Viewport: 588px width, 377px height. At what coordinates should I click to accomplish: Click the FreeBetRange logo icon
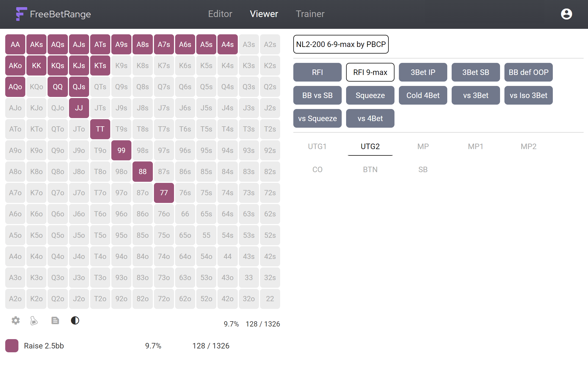pos(21,14)
